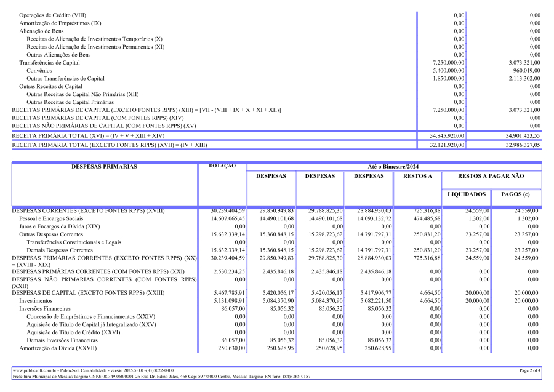Select the PAGOS (c) column header
Viewport: 554px width, 392px height.
tap(515, 194)
